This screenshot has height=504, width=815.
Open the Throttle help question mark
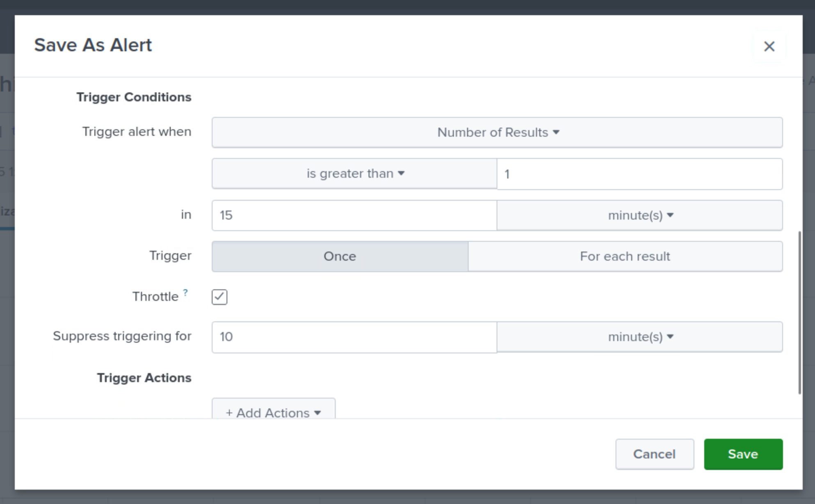tap(185, 293)
